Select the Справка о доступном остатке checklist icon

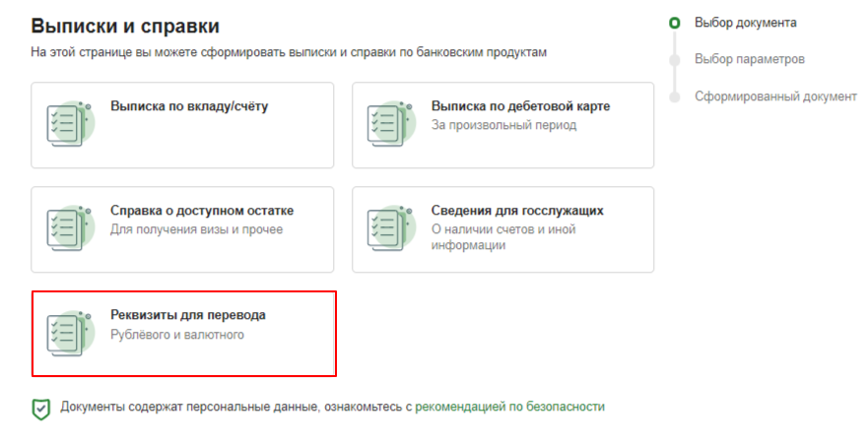[69, 228]
